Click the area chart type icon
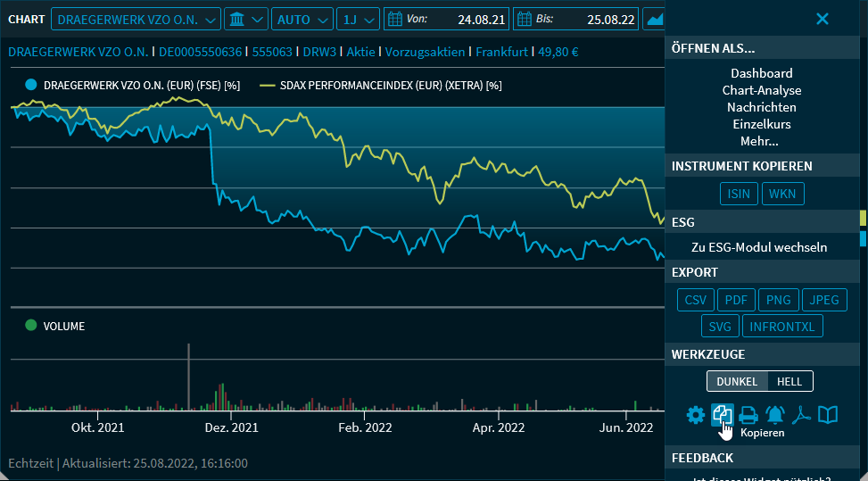This screenshot has height=481, width=868. click(x=655, y=19)
